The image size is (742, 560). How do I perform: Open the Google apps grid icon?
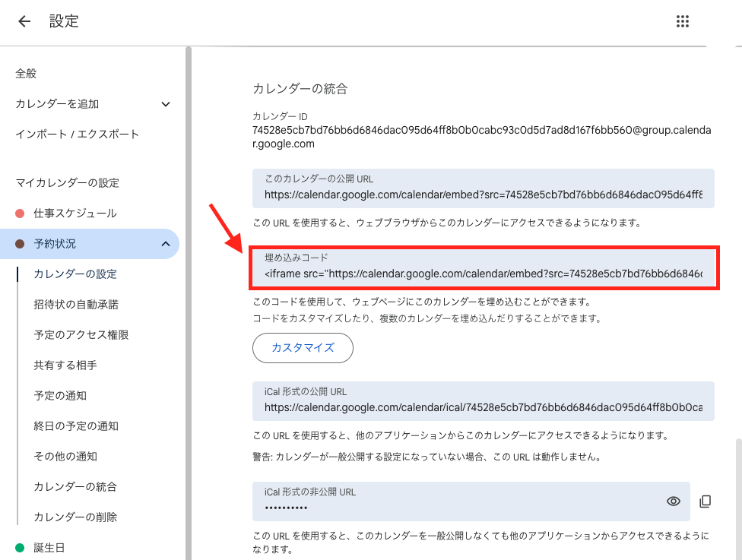(683, 21)
